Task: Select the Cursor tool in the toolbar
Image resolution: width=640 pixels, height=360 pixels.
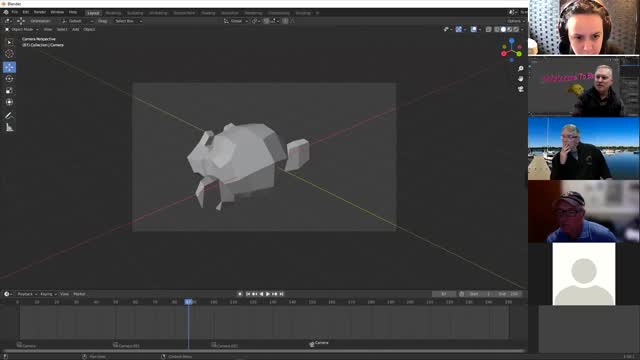Action: (x=9, y=53)
